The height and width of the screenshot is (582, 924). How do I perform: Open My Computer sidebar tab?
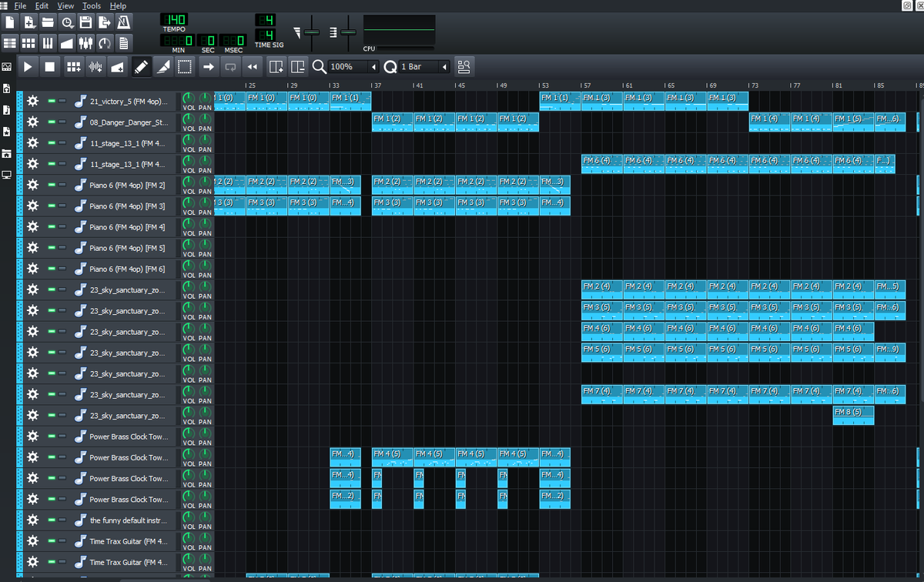[7, 176]
